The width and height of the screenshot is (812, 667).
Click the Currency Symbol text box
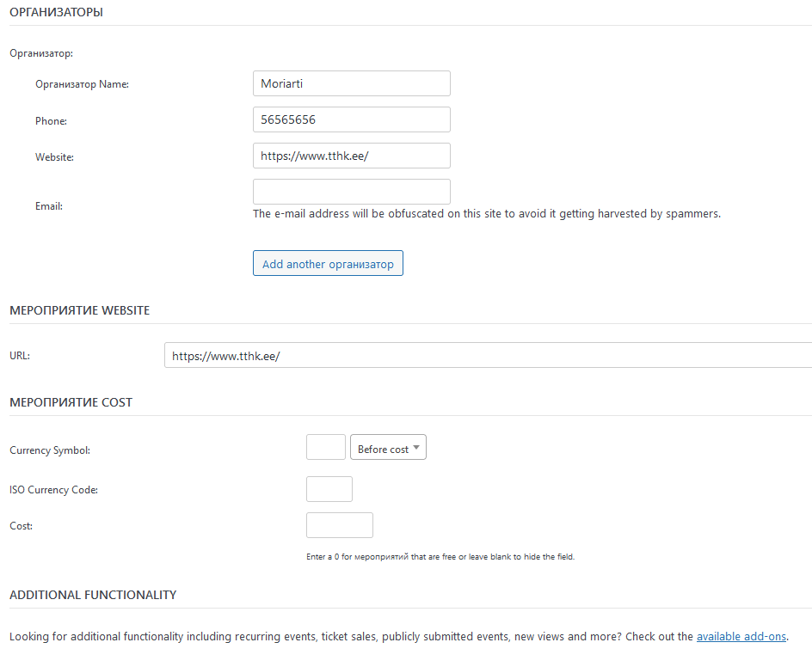coord(326,447)
